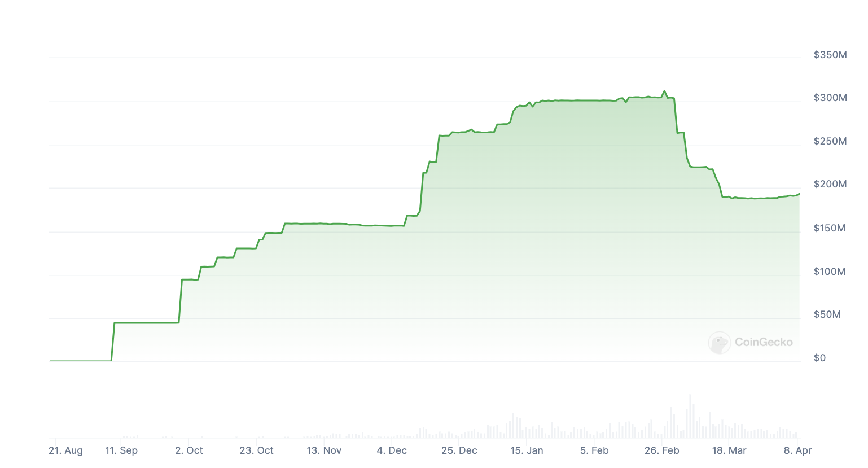Viewport: 868px width, 468px height.
Task: Click the $300M y-axis label
Action: [x=830, y=98]
